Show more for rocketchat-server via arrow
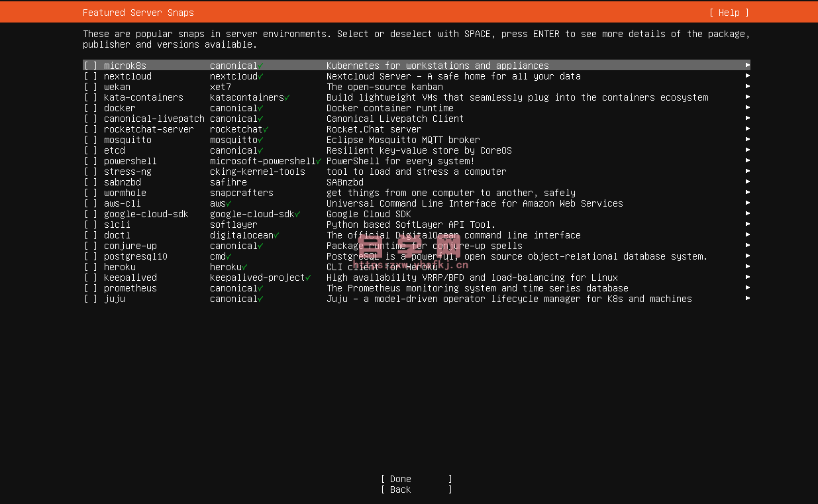Image resolution: width=818 pixels, height=504 pixels. pos(747,129)
